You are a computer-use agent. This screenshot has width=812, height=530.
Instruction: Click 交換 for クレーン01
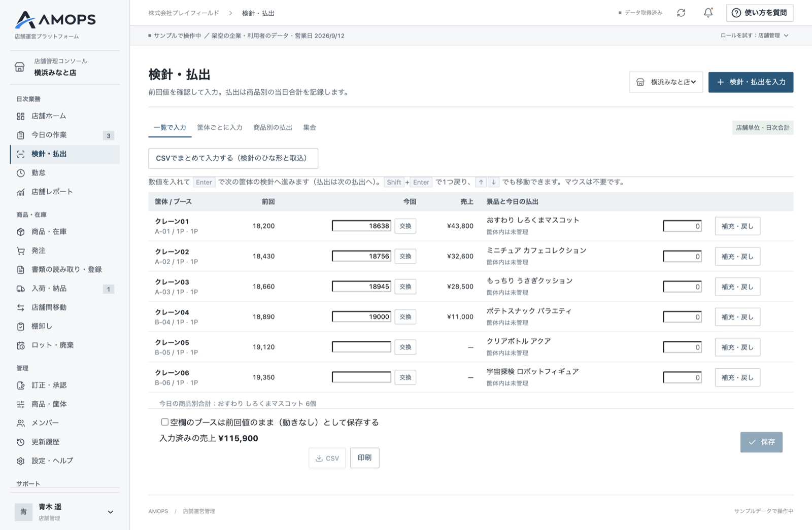(405, 226)
